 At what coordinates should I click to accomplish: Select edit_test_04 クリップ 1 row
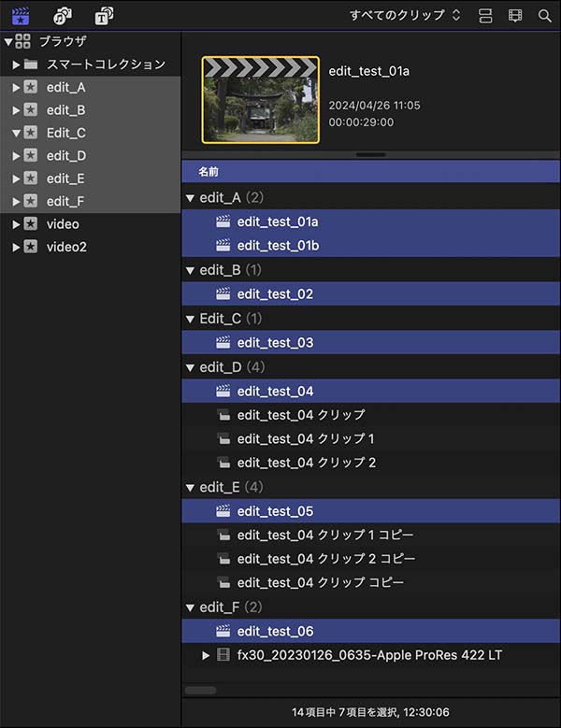tap(370, 438)
